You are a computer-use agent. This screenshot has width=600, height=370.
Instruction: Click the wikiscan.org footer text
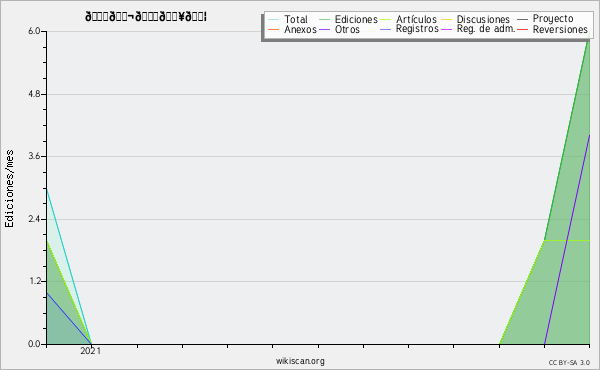pyautogui.click(x=300, y=361)
